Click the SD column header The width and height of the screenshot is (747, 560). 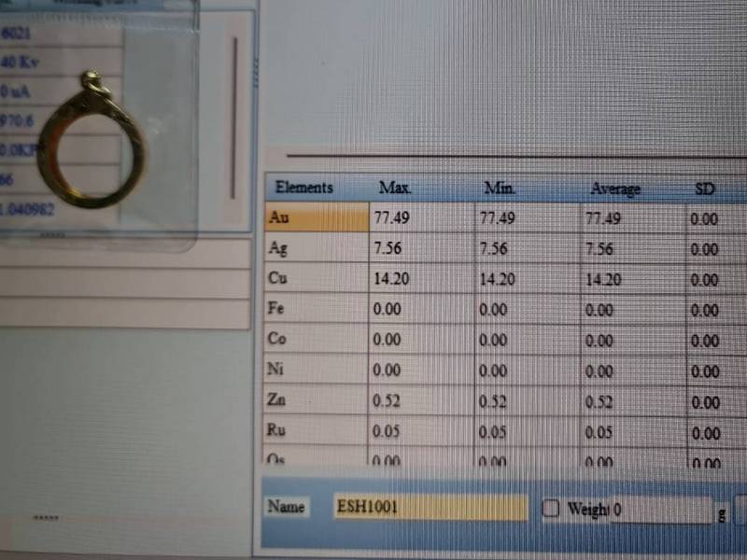tap(705, 189)
